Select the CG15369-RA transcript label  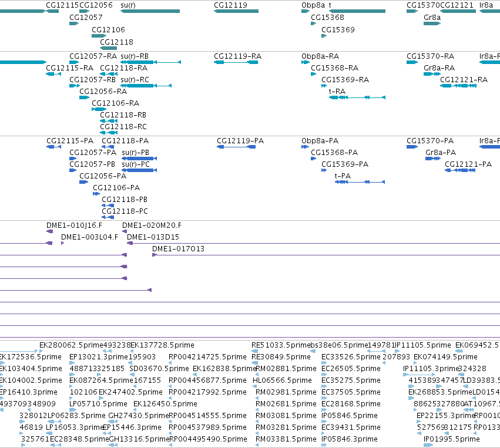(345, 80)
